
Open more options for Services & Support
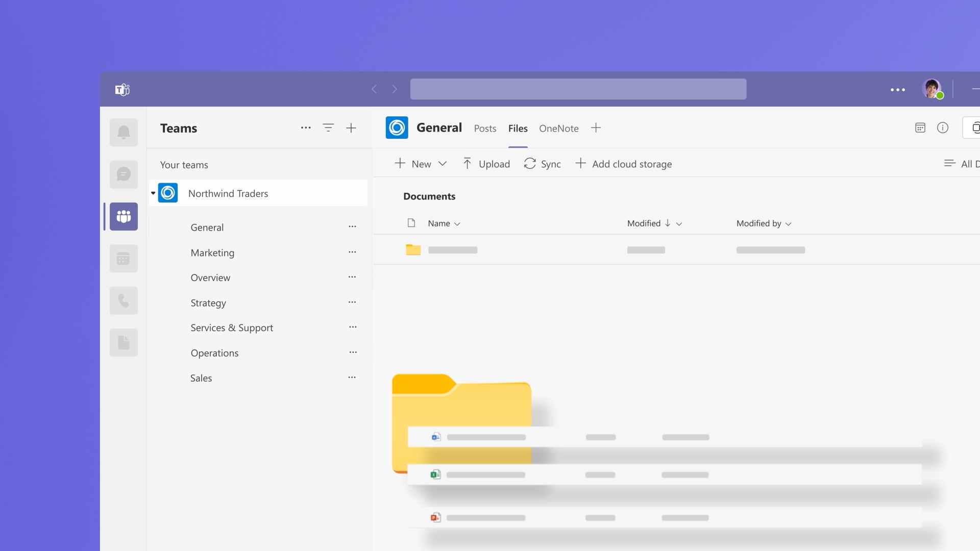coord(353,327)
